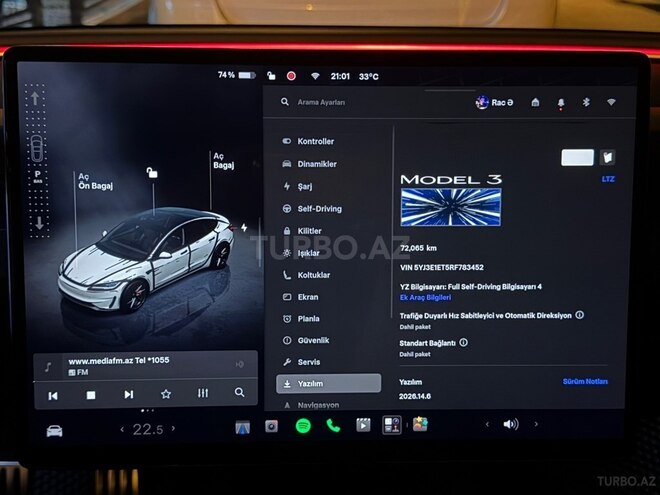Open notifications bell icon

pyautogui.click(x=561, y=103)
